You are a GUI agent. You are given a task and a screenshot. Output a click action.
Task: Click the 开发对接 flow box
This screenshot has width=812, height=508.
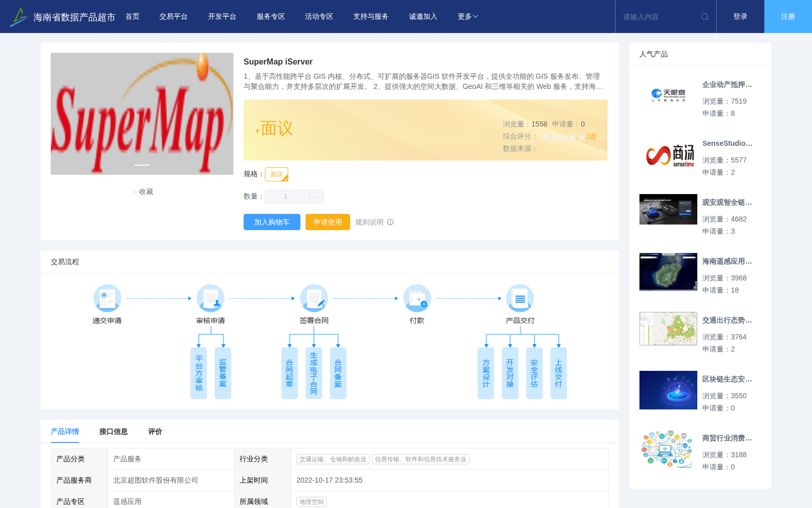click(510, 373)
